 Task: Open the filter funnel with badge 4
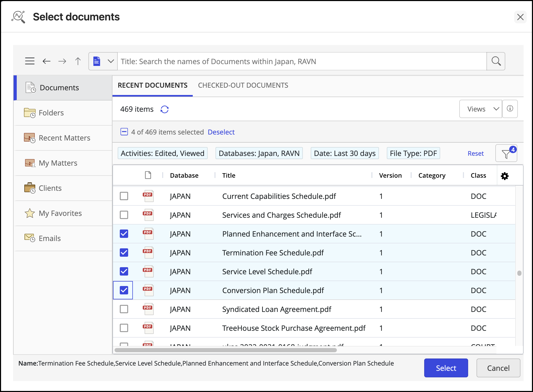click(x=506, y=154)
